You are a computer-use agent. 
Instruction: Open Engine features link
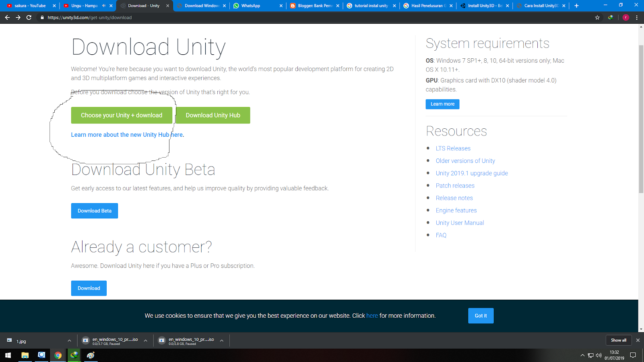tap(456, 210)
